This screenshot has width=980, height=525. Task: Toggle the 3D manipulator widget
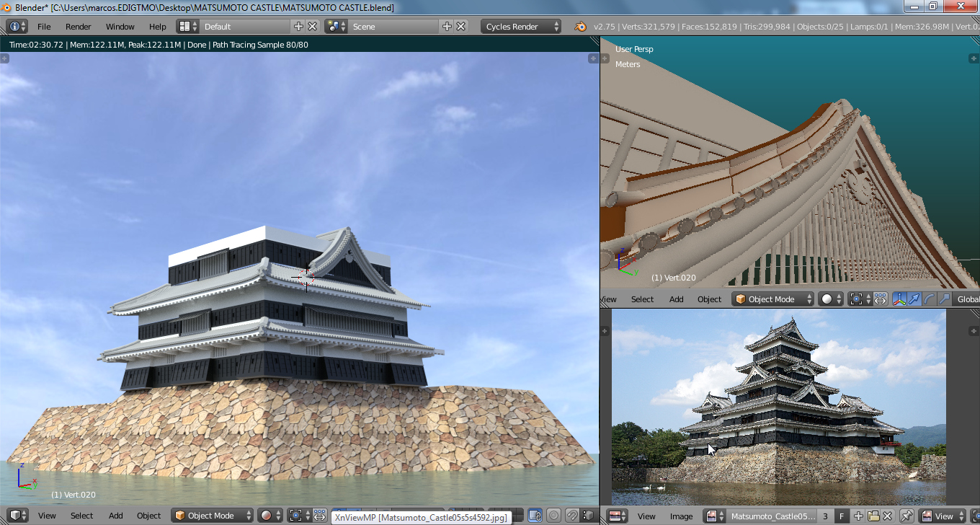tap(899, 299)
